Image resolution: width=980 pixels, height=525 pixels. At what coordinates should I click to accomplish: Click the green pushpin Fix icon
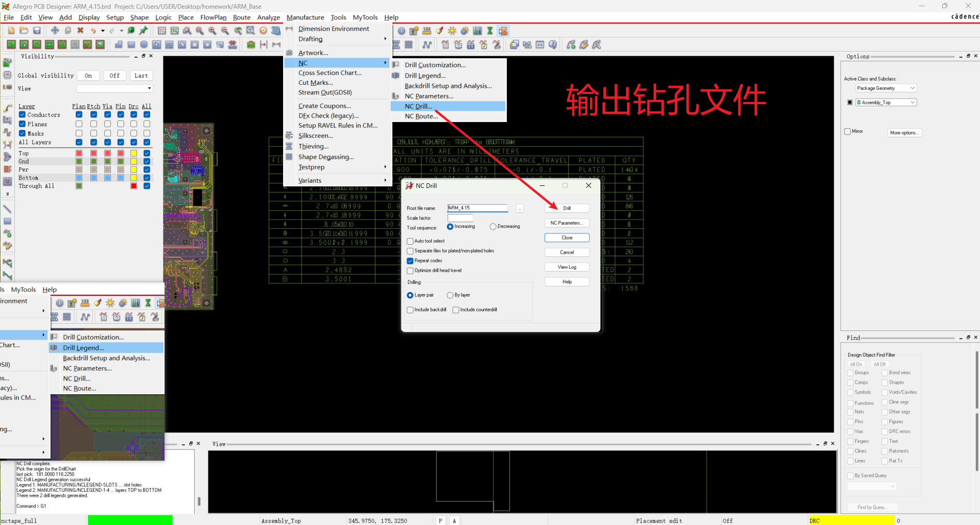click(144, 31)
